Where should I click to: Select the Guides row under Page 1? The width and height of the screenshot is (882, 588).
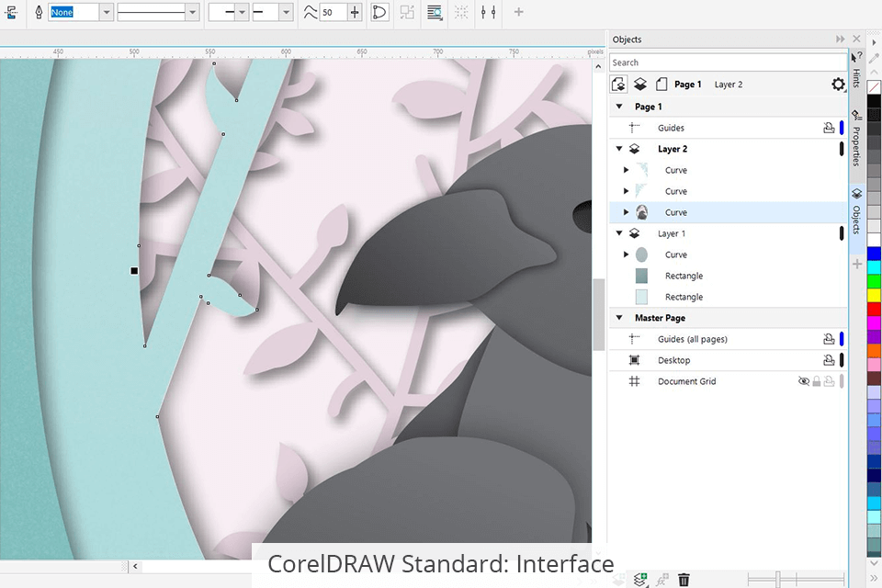click(x=729, y=128)
